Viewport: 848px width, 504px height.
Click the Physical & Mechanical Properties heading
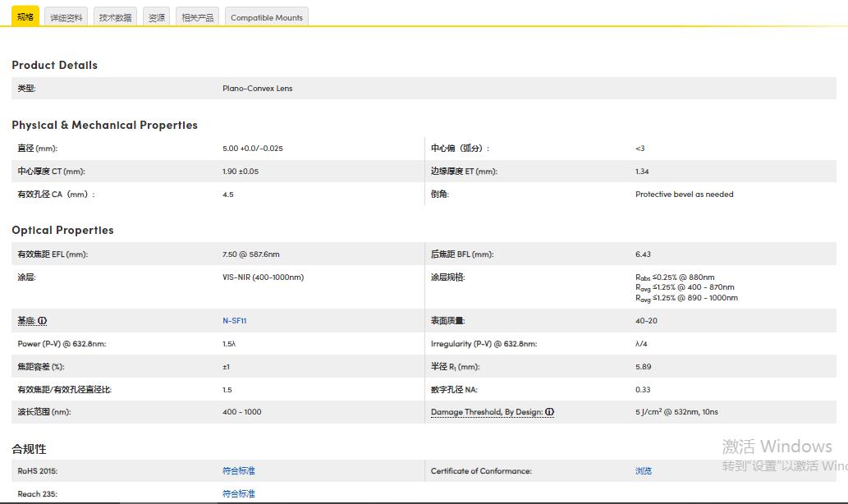[104, 126]
